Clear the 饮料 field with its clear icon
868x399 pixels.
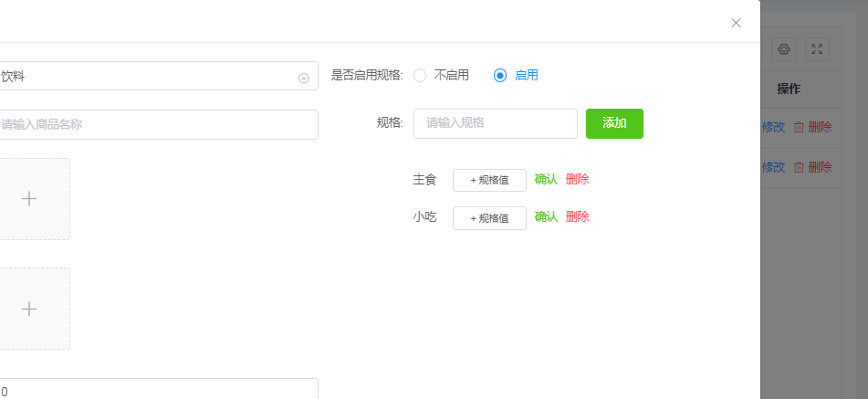[x=303, y=78]
